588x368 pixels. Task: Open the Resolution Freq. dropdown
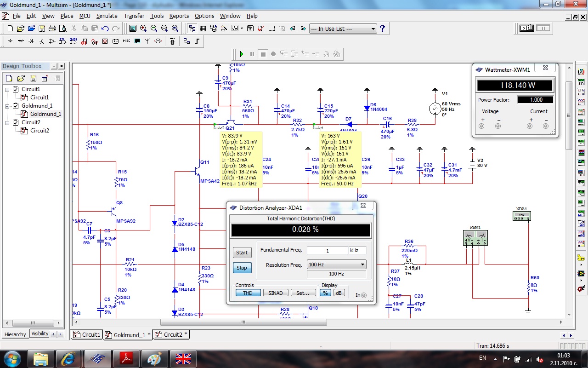pos(337,264)
